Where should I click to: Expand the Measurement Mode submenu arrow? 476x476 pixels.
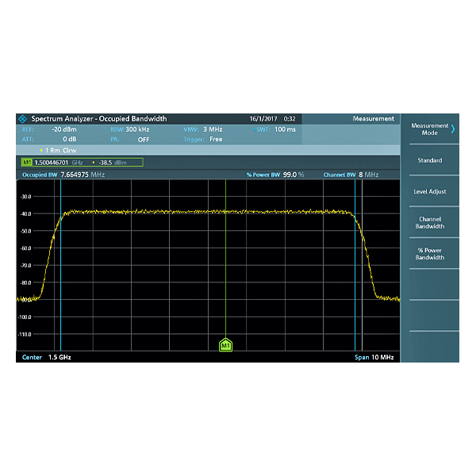click(x=453, y=129)
